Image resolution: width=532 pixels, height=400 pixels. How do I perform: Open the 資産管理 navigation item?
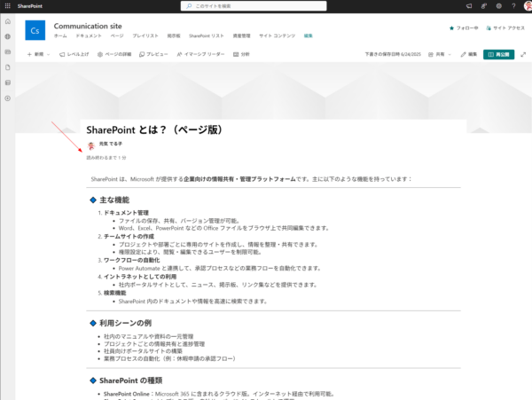click(x=241, y=36)
